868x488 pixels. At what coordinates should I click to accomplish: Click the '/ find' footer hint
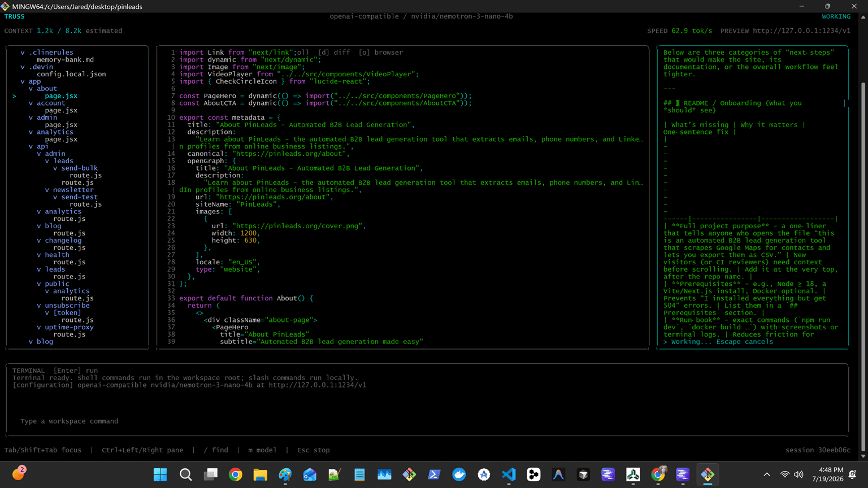216,450
